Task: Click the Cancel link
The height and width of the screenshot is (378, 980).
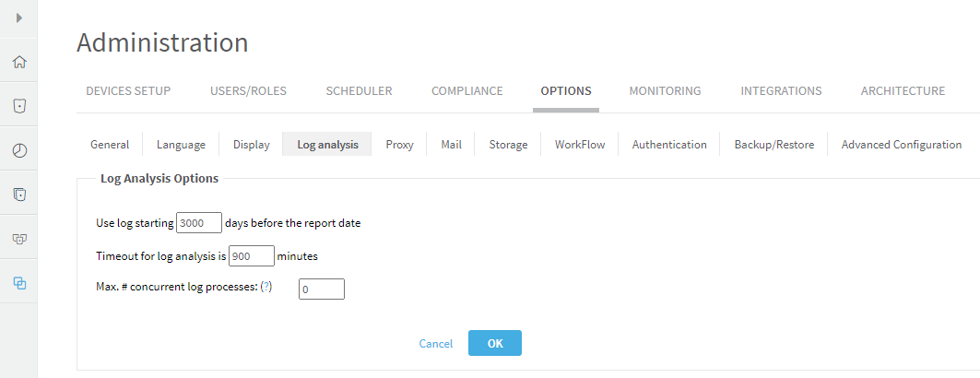Action: (436, 344)
